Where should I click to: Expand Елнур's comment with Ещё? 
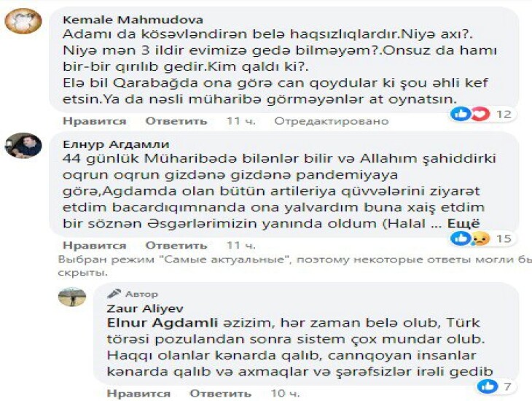[x=463, y=223]
